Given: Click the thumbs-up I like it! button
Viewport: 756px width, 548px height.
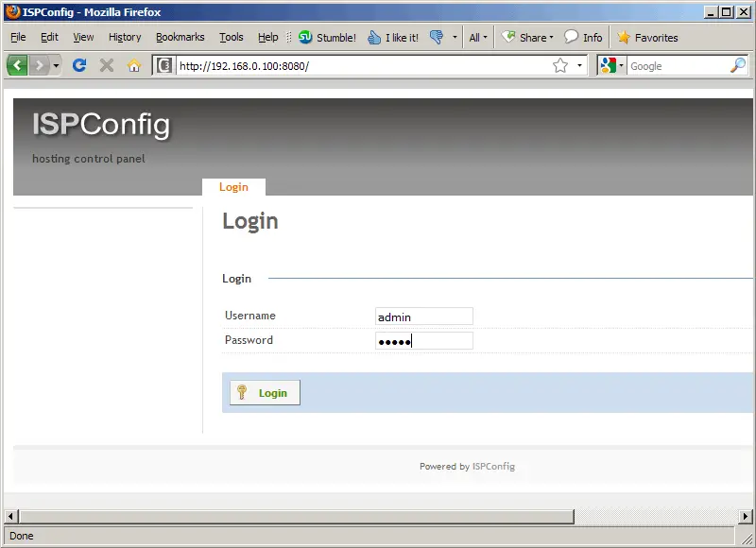Looking at the screenshot, I should 393,38.
